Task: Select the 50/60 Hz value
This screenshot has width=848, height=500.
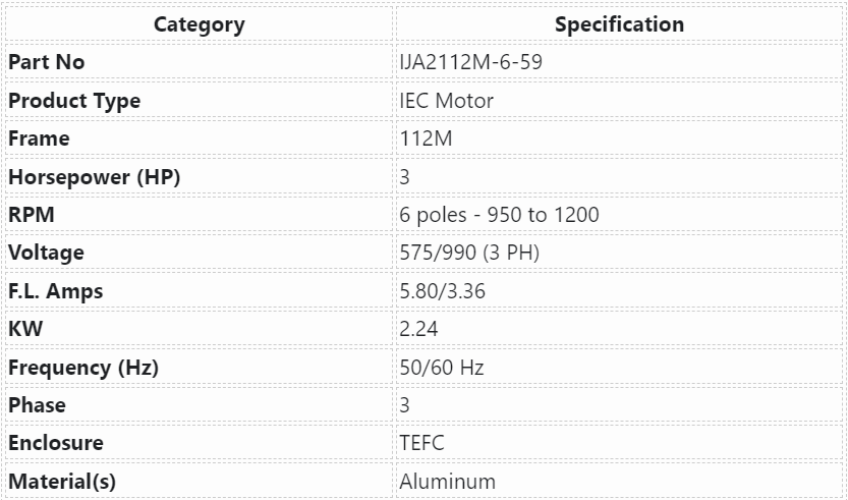Action: pos(440,367)
